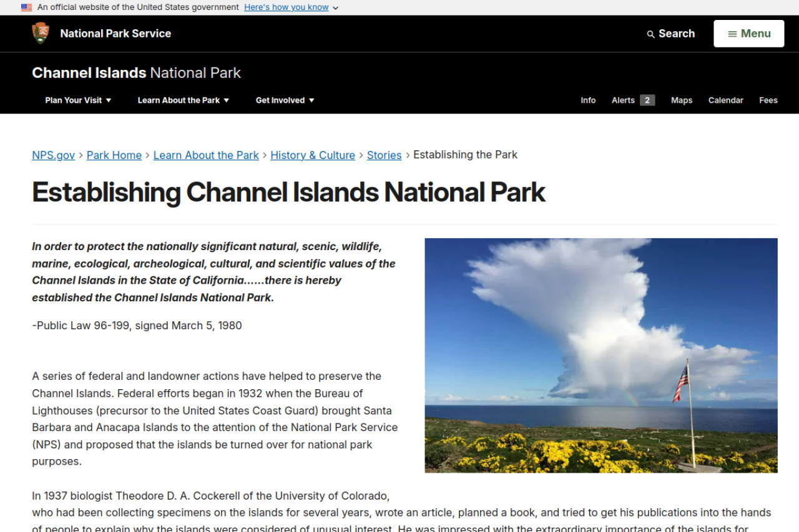Open the Maps page
Screen dimensions: 799x532
[682, 100]
